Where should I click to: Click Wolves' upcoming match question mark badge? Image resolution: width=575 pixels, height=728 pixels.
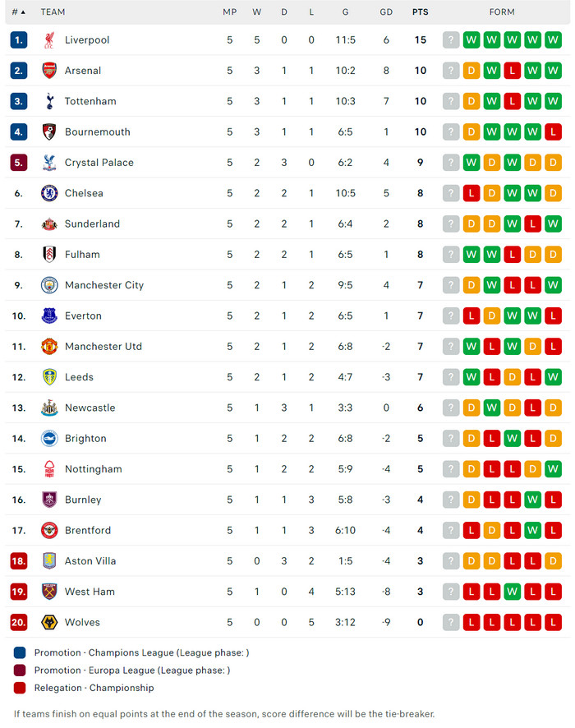click(450, 622)
